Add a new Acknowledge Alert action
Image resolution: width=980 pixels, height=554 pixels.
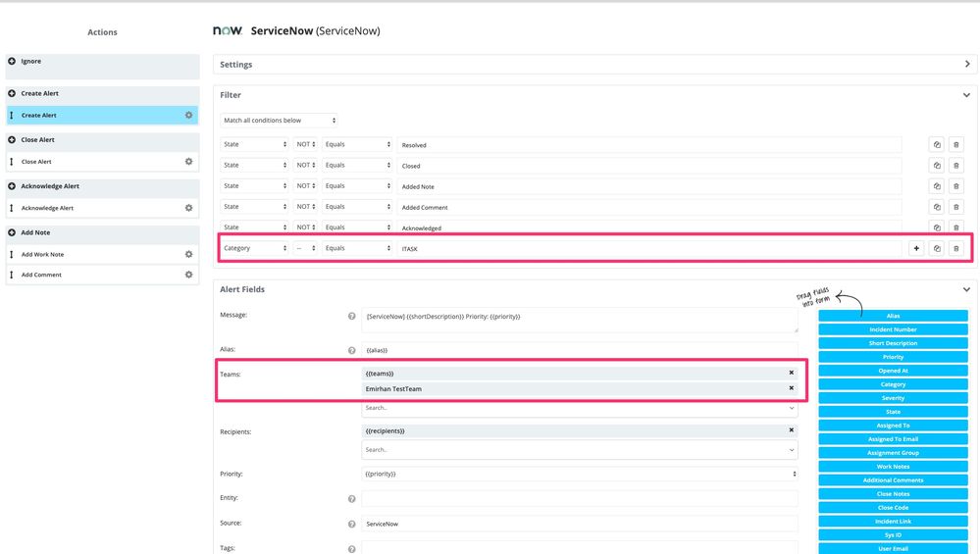(11, 186)
